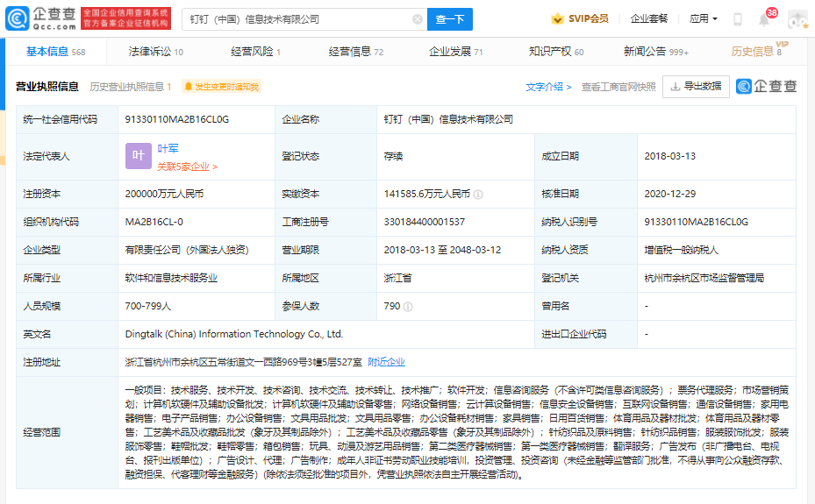Select taxpayer qualification 增值税一般纳税人
The image size is (815, 504).
(x=681, y=250)
